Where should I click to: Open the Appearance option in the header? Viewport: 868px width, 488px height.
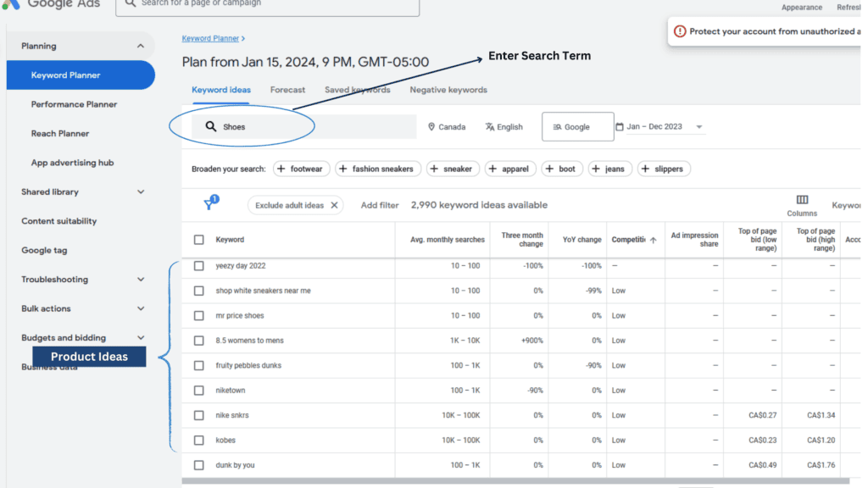click(x=802, y=7)
